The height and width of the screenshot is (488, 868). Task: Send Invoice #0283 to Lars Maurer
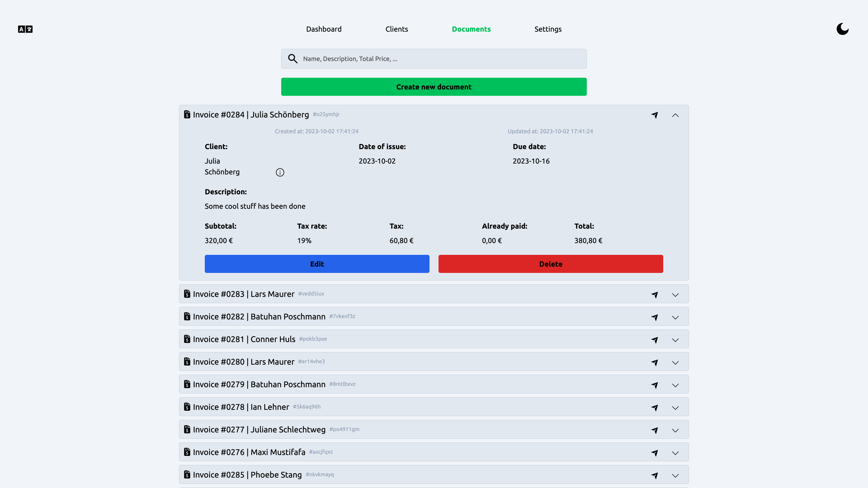coord(654,295)
